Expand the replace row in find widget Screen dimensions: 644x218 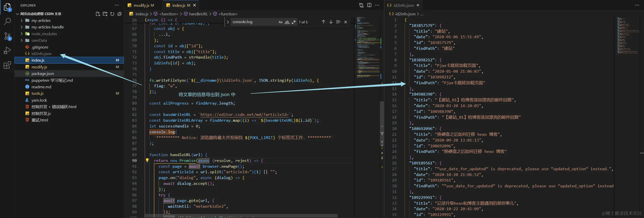(228, 22)
